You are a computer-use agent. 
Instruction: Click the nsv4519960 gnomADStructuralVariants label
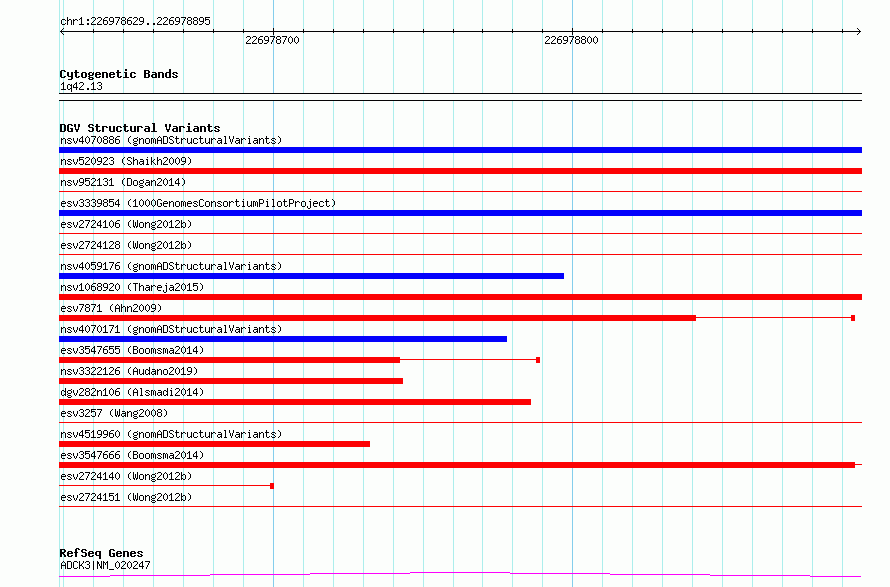pos(171,434)
